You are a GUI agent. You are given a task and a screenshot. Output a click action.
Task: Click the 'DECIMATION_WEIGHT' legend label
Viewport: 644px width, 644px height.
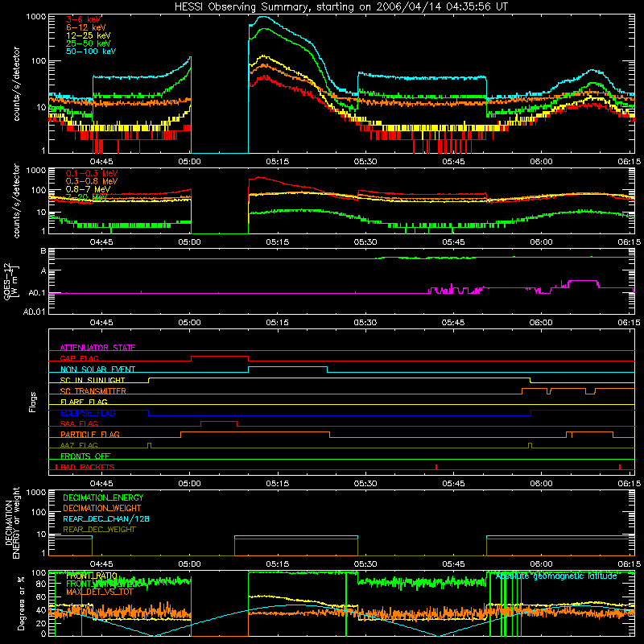102,508
